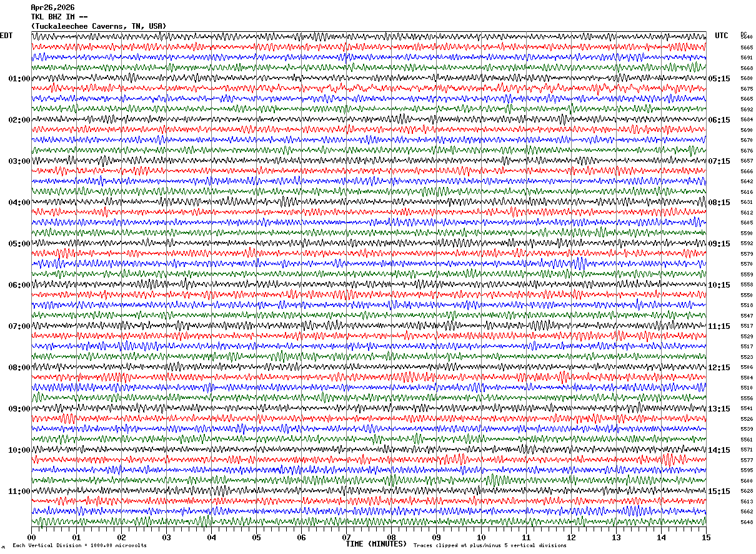Image resolution: width=756 pixels, height=554 pixels.
Task: Click the DC offset value 5571
Action: tap(747, 450)
